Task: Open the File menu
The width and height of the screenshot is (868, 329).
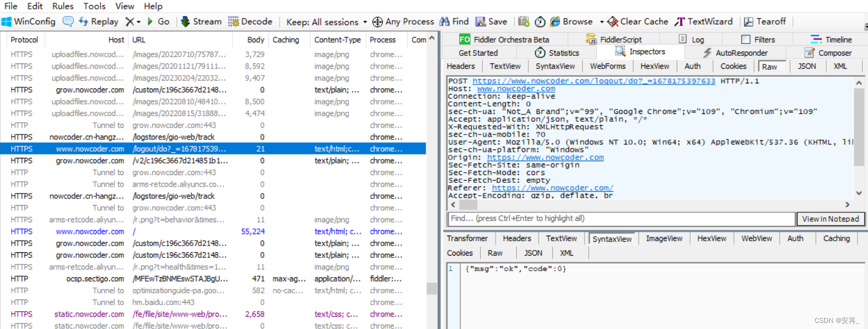Action: [11, 6]
